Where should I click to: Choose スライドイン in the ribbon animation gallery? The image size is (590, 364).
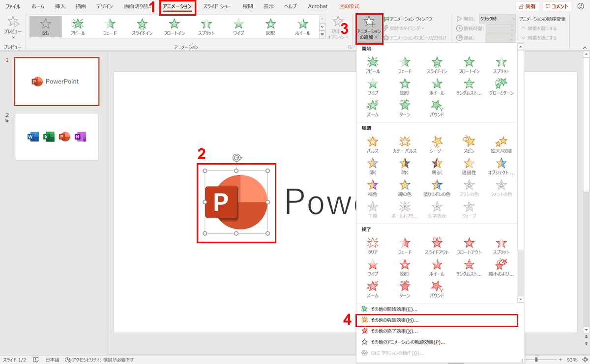[142, 27]
